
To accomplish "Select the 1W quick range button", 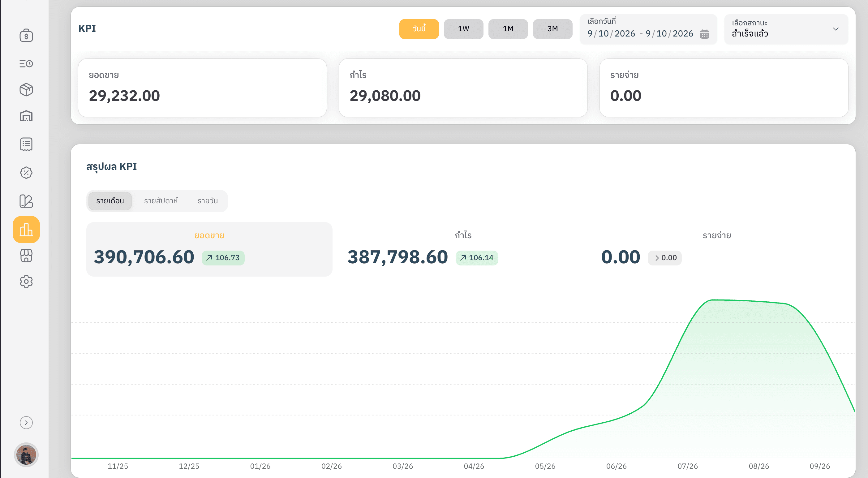I will [x=463, y=29].
